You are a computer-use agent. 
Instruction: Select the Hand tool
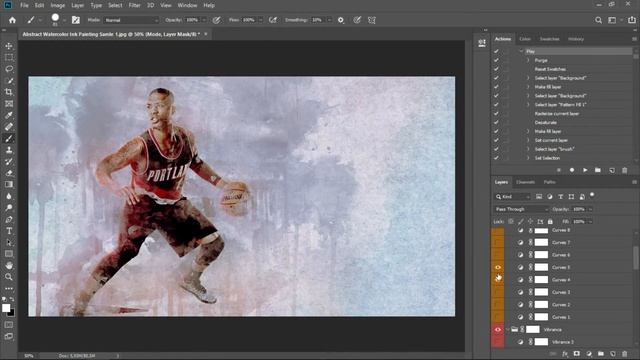(9, 265)
